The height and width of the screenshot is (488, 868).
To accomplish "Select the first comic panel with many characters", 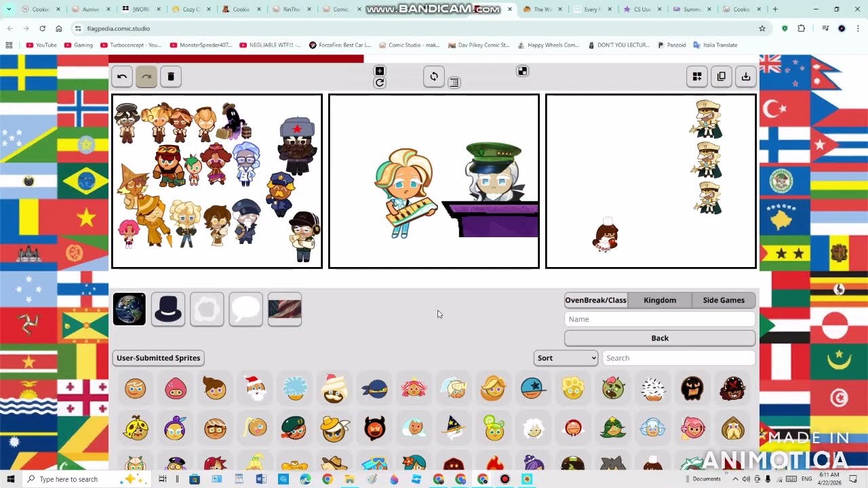I will (217, 181).
